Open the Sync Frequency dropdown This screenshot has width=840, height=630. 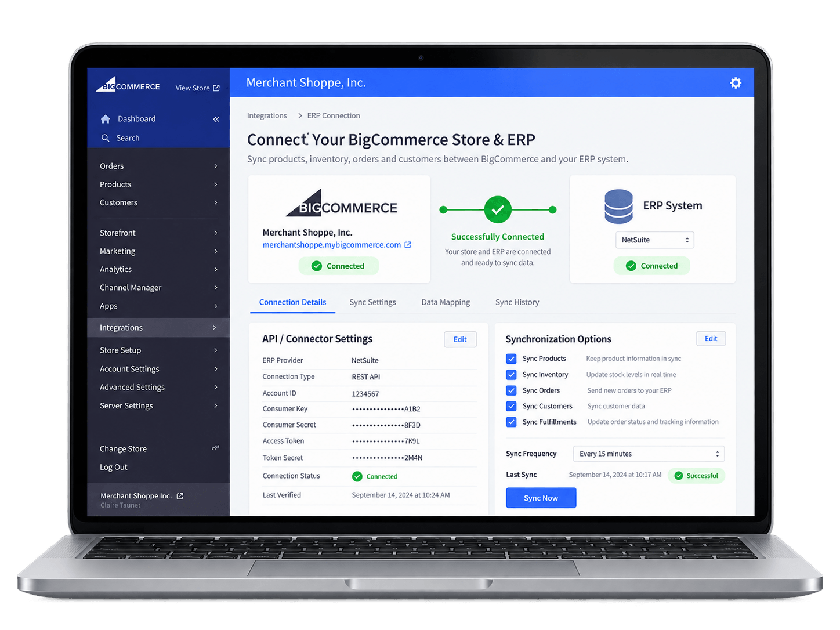tap(649, 454)
